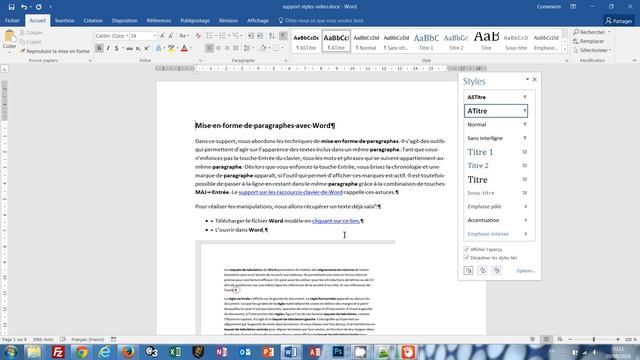The width and height of the screenshot is (640, 360).
Task: Apply the Titre 1 style in Styles pane
Action: pos(496,152)
